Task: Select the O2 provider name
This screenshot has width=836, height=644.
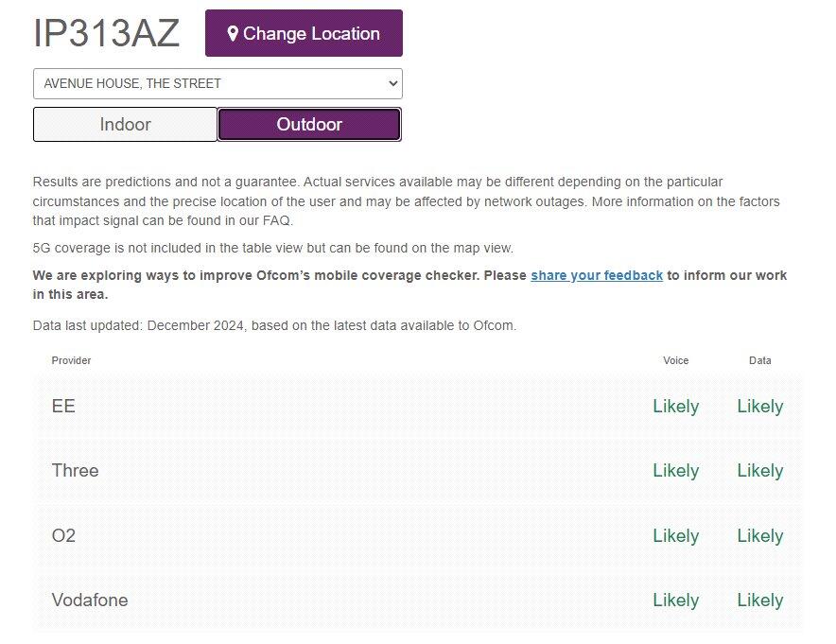Action: click(x=63, y=535)
